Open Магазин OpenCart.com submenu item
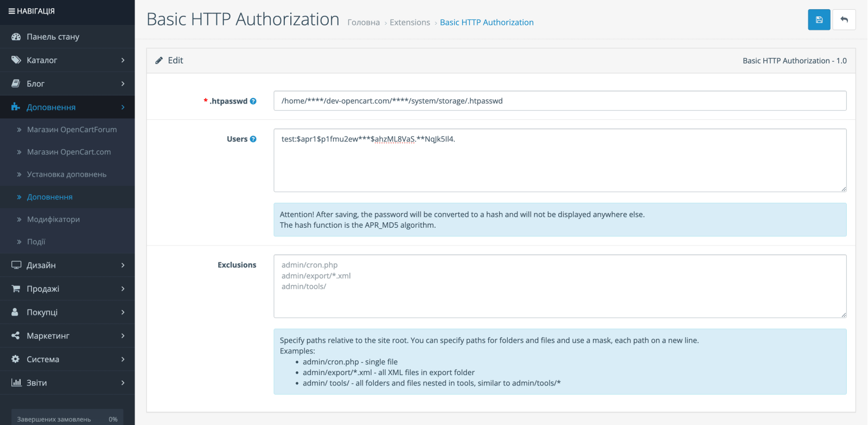This screenshot has width=868, height=425. click(x=67, y=152)
